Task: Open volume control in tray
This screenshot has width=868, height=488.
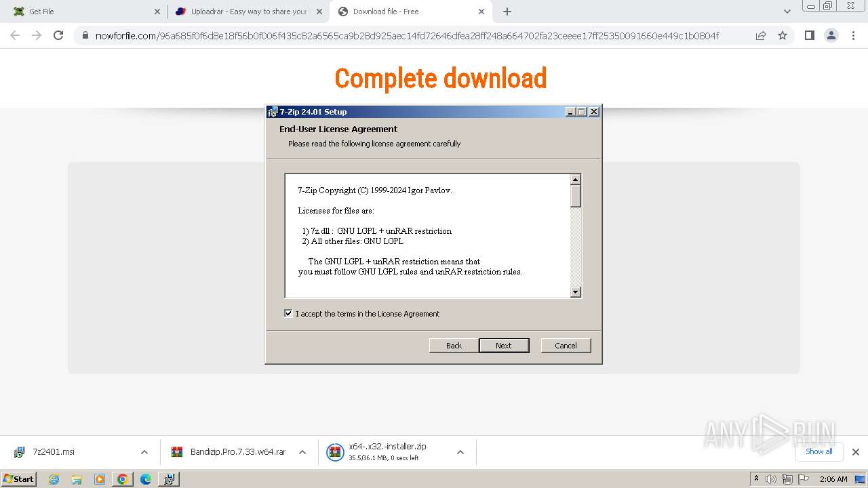Action: point(771,479)
